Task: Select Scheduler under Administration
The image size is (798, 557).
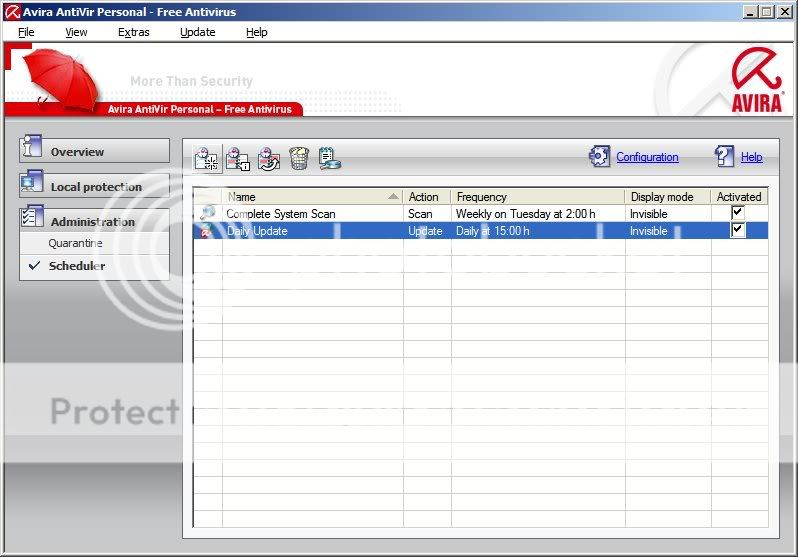Action: coord(77,266)
